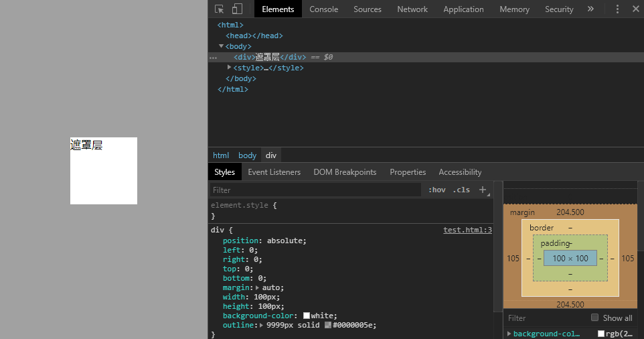Close the DevTools panel

click(636, 9)
